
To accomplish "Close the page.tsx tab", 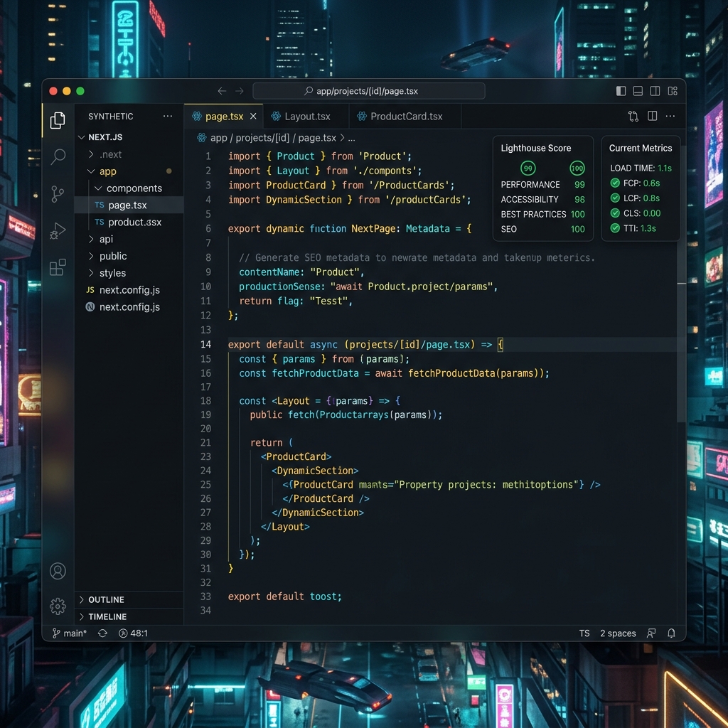I will click(x=253, y=116).
